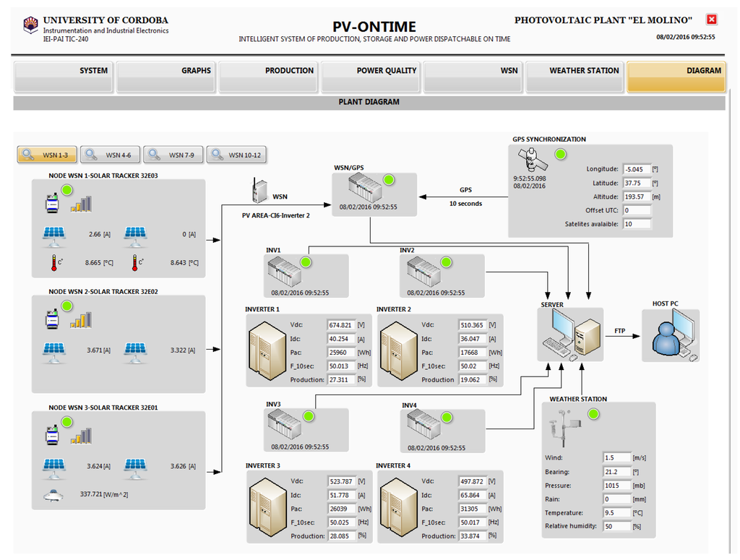The width and height of the screenshot is (740, 560).
Task: Click the INV1 green status indicator
Action: click(x=305, y=262)
